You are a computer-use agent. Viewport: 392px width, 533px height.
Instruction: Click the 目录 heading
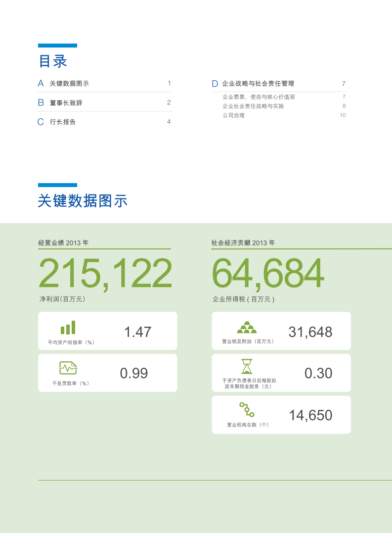pos(53,61)
